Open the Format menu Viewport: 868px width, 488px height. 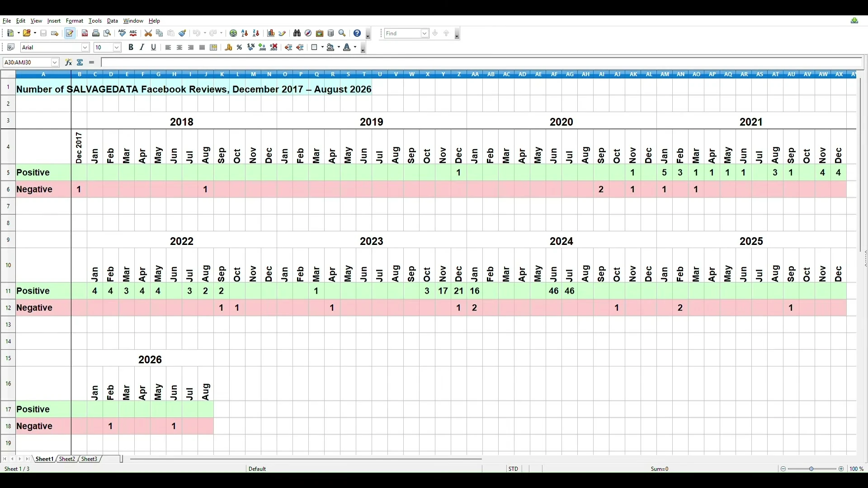(75, 21)
